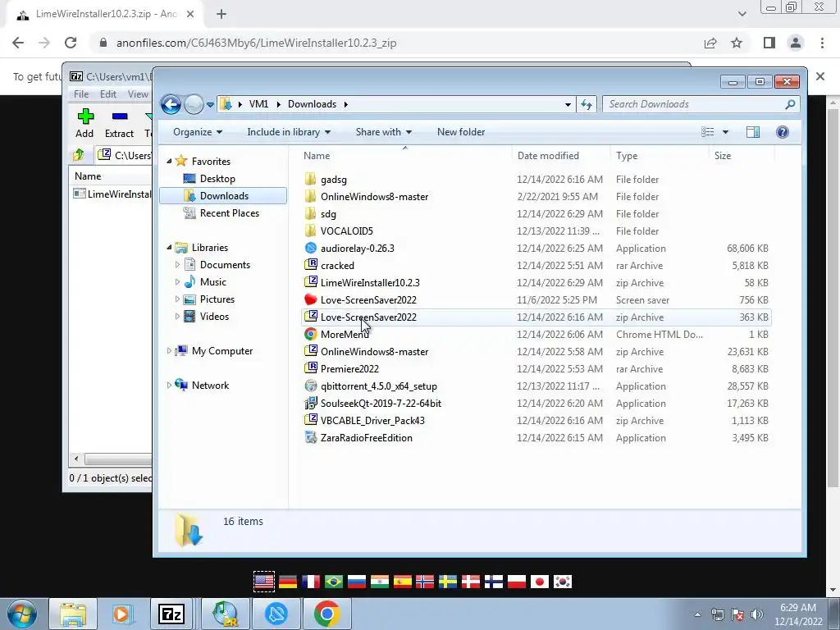Select the MoreMenu Chrome HTML icon
The width and height of the screenshot is (840, 630).
pos(311,335)
